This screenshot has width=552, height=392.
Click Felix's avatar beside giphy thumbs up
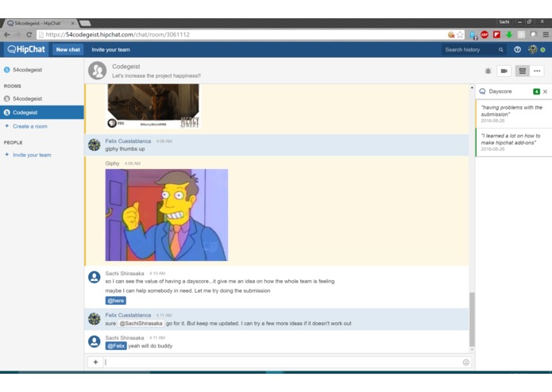[94, 144]
